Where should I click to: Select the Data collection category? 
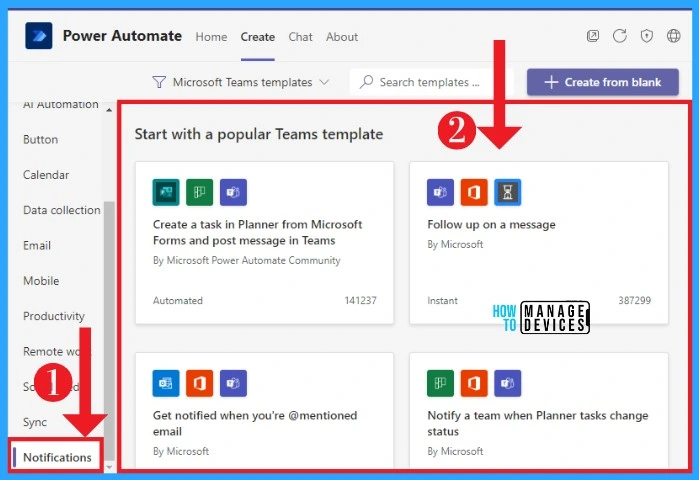click(62, 210)
